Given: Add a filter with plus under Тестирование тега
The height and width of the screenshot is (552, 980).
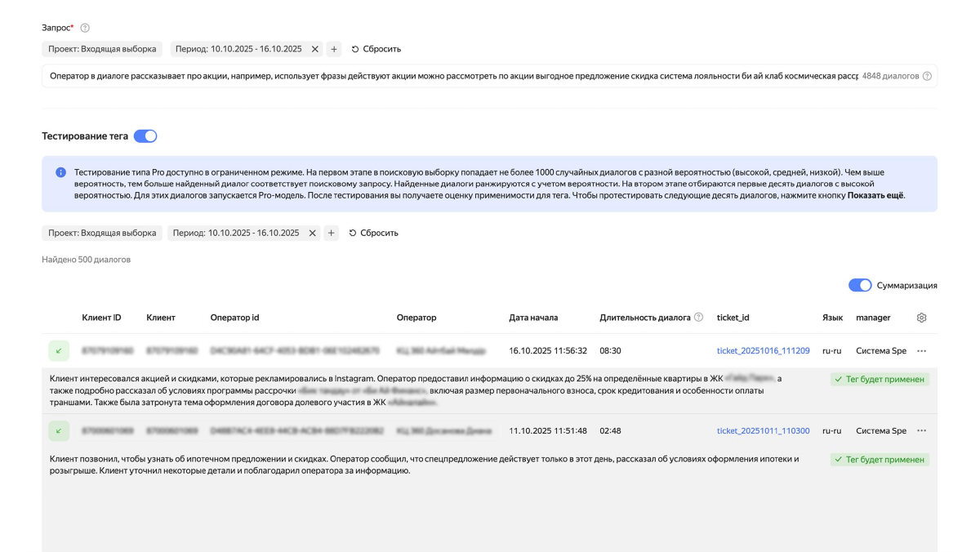Looking at the screenshot, I should [x=332, y=233].
